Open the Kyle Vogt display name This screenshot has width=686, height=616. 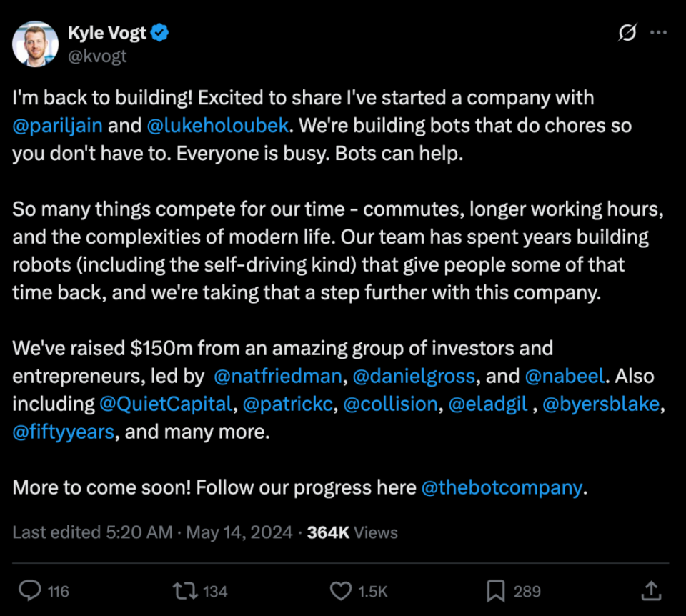pyautogui.click(x=108, y=32)
